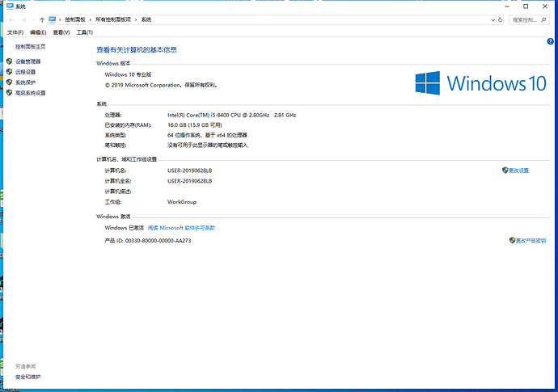Select the WorkGroup value
This screenshot has width=558, height=392.
pos(182,202)
